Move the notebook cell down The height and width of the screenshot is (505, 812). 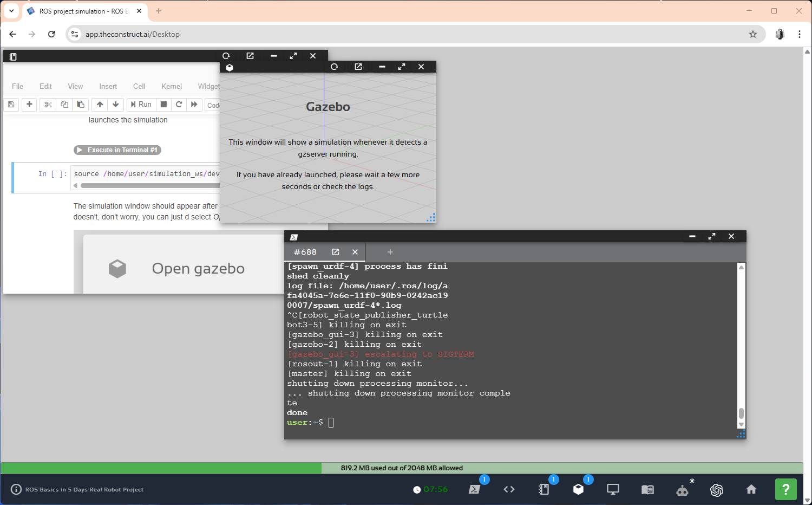(115, 105)
